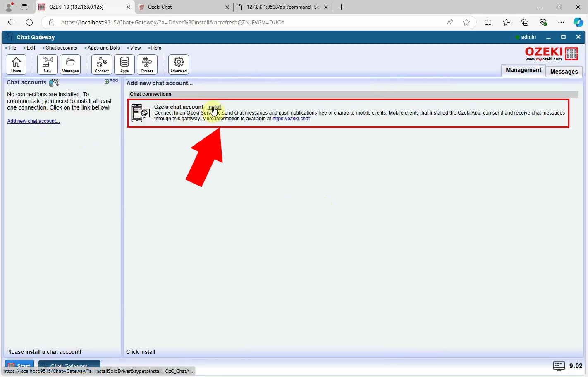588x377 pixels.
Task: Open the Messages folder toolbar icon
Action: [x=70, y=64]
